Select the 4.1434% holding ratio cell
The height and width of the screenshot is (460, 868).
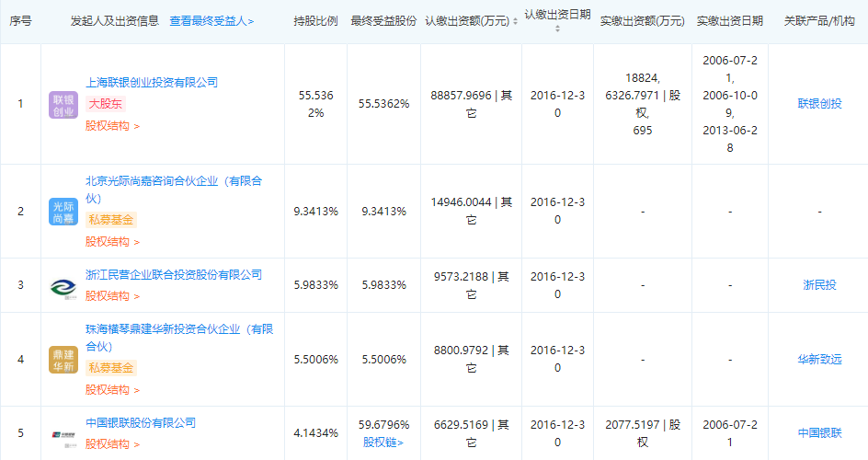[315, 433]
